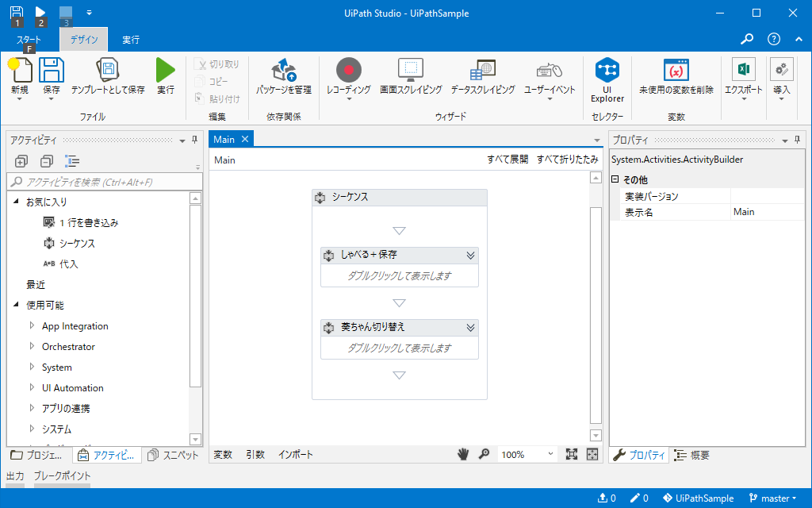Click the search icon in title ribbon

point(746,39)
